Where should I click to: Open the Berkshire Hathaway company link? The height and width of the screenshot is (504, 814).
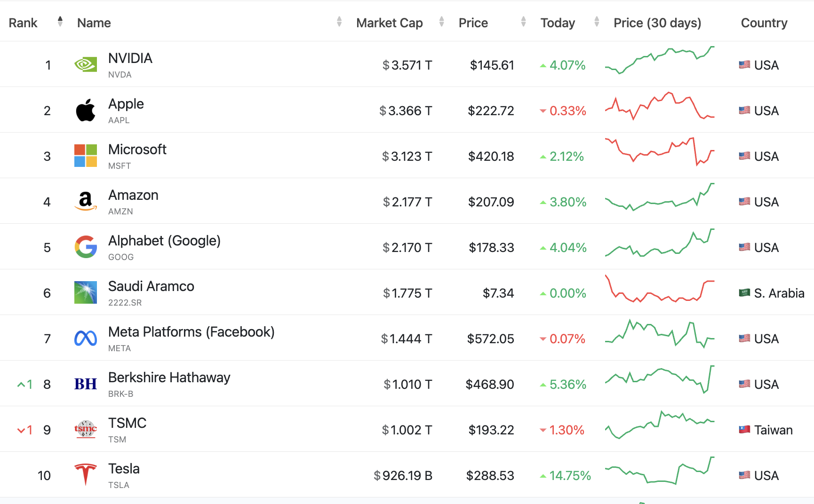click(x=169, y=378)
